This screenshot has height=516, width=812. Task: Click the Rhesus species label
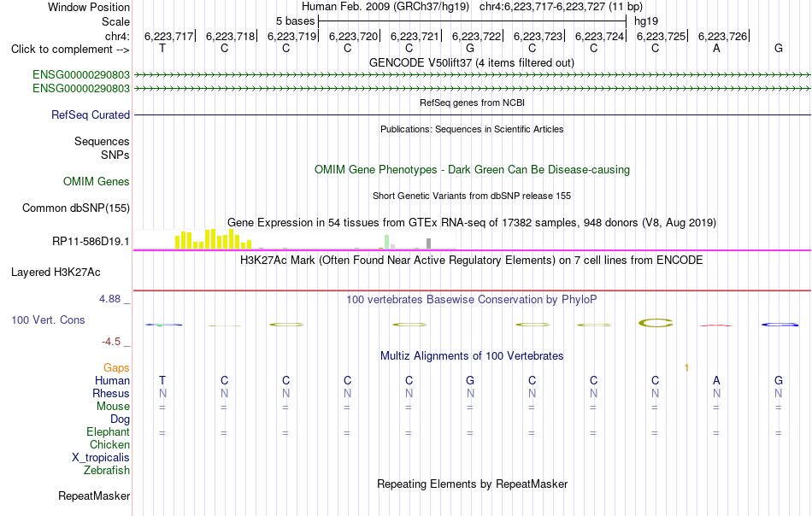111,393
